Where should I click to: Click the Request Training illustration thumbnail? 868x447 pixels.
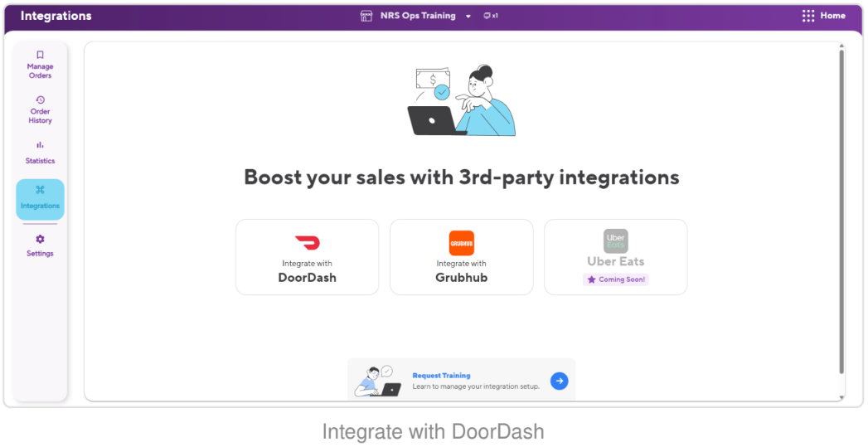tap(378, 381)
